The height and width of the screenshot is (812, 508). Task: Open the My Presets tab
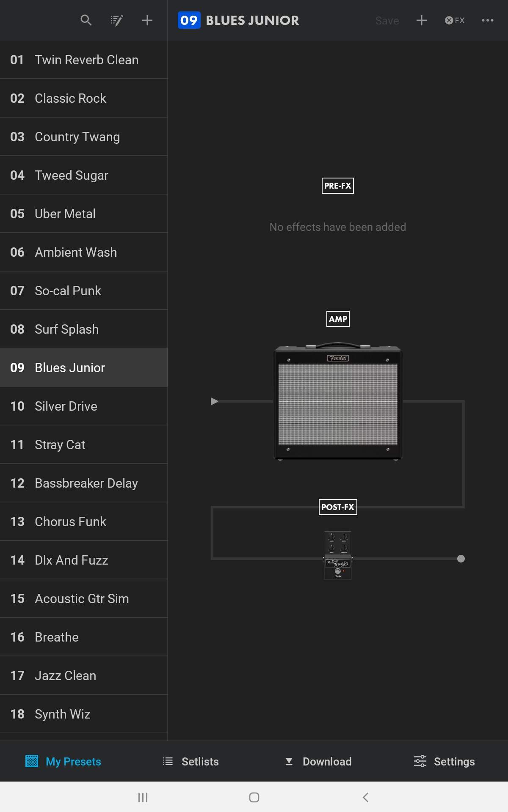click(x=63, y=761)
